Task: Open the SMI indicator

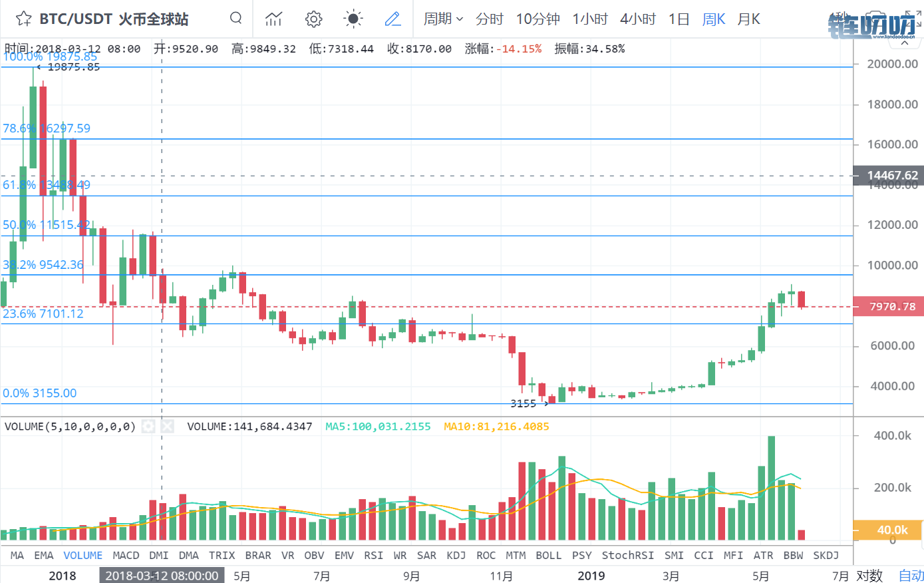Action: [674, 555]
